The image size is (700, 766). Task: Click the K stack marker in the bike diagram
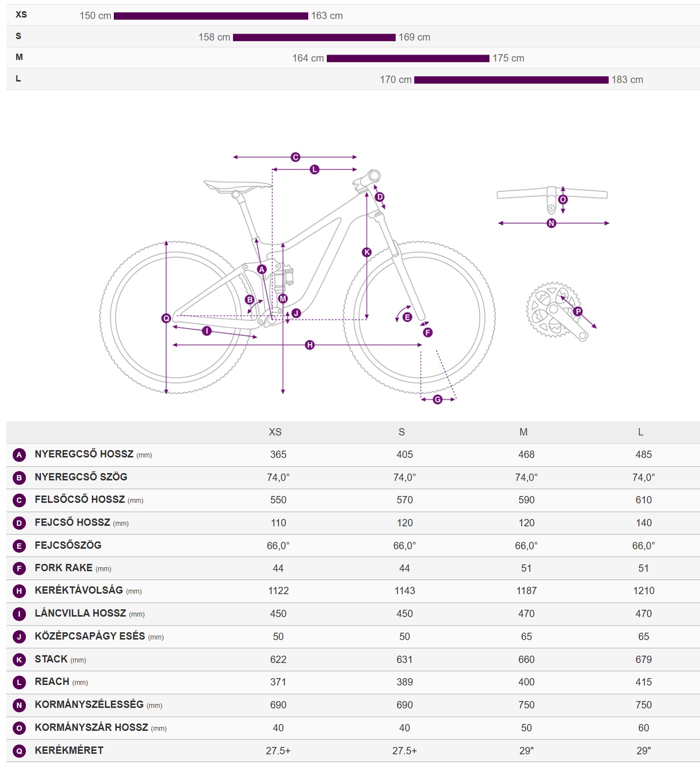click(366, 252)
